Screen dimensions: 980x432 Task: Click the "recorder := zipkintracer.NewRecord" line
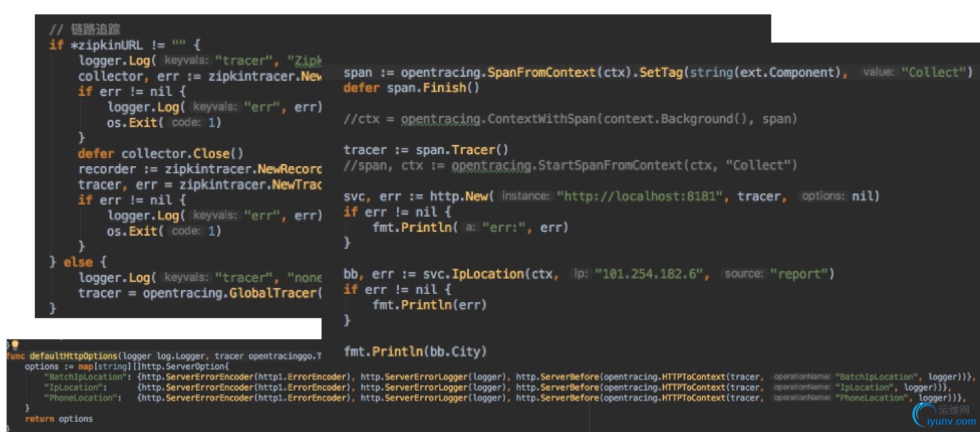point(200,169)
